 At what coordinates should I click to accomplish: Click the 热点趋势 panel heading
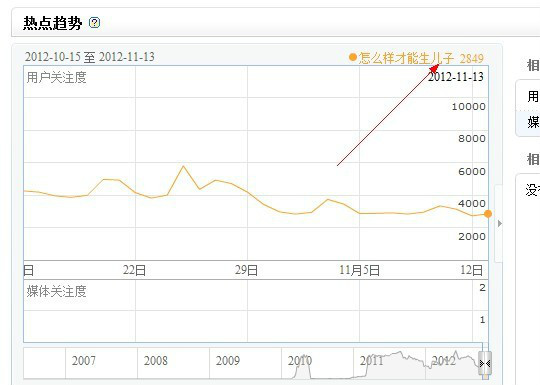coord(53,23)
